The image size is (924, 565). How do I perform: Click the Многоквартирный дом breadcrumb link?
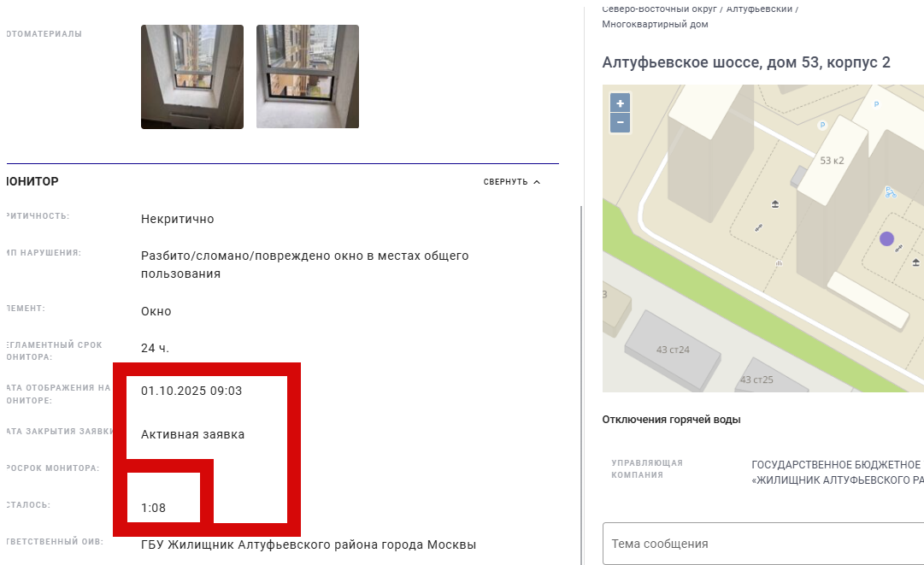(x=655, y=24)
